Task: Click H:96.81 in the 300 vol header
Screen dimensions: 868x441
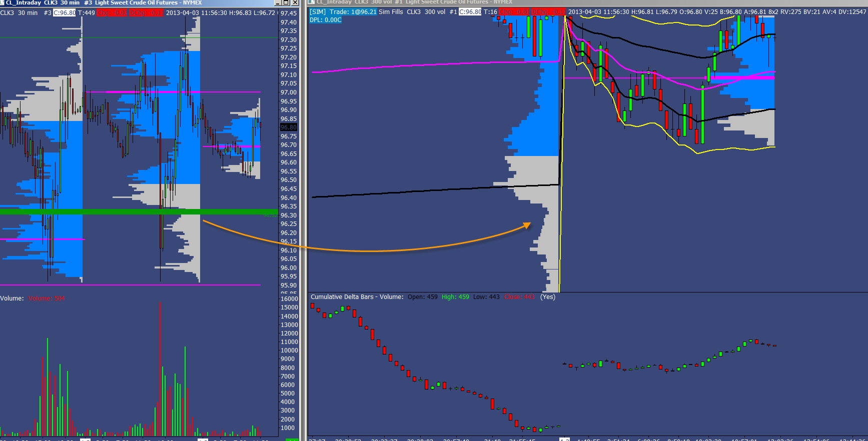Action: [643, 12]
